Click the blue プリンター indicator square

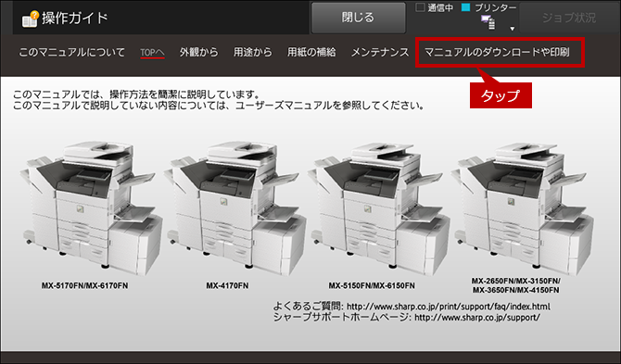tap(465, 7)
